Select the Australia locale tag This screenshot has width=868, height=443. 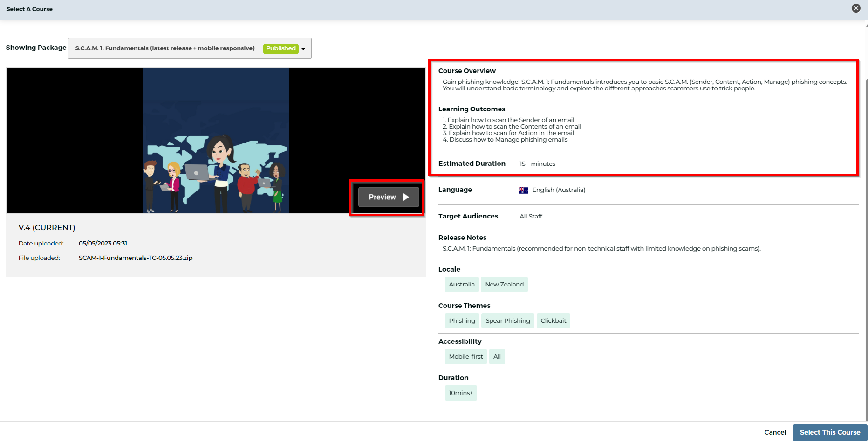tap(462, 285)
